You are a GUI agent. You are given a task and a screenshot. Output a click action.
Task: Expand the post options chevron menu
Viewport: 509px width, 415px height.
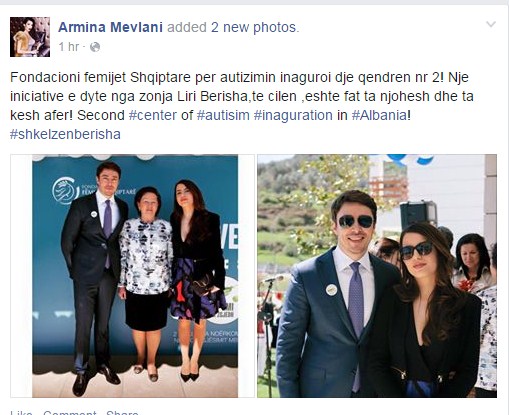pos(491,24)
